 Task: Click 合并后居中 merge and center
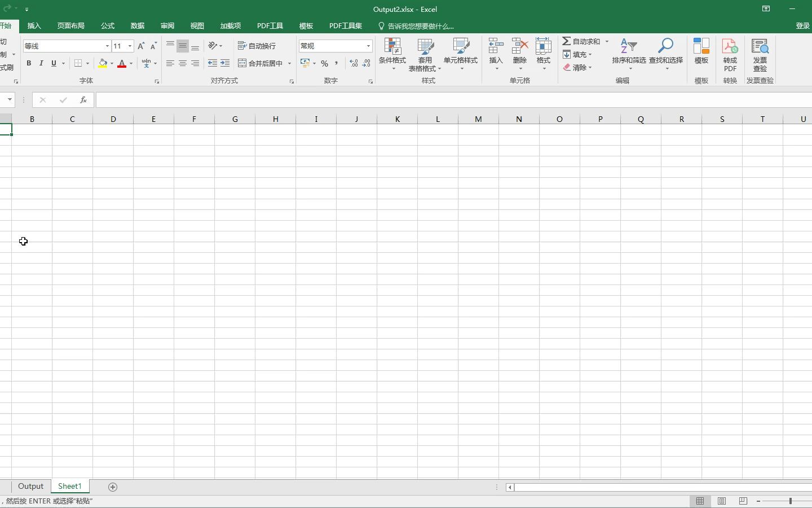tap(261, 63)
